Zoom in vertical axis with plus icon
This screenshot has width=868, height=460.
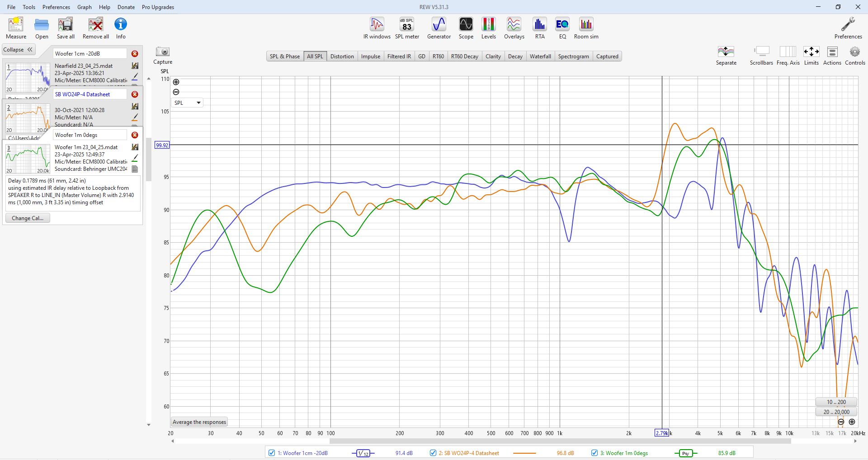[x=176, y=82]
